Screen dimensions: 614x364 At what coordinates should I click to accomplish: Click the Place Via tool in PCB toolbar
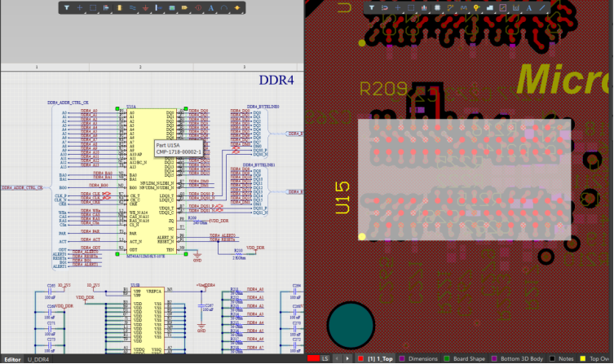477,7
